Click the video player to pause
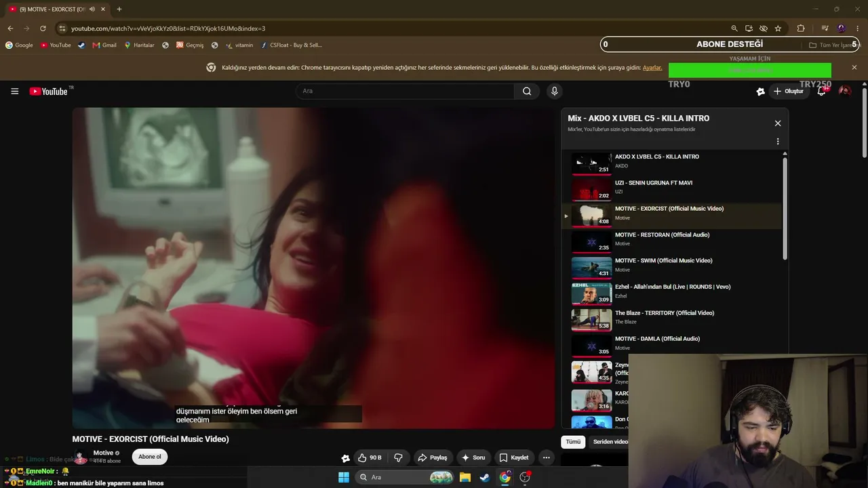This screenshot has height=488, width=868. 313,268
